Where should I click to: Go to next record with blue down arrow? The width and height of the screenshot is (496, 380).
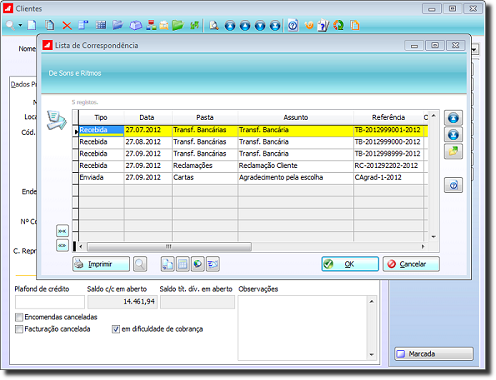pos(260,25)
